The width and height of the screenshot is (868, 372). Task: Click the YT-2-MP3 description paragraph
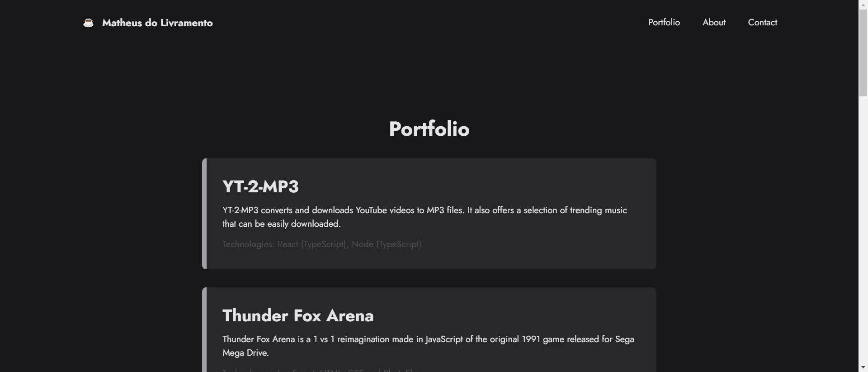(425, 217)
